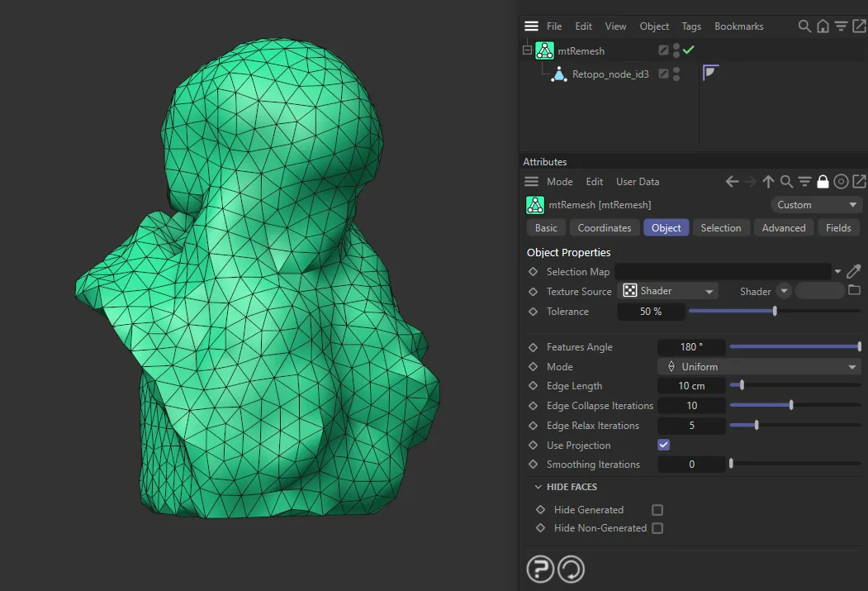Open the help icon at the bottom left
Viewport: 868px width, 591px height.
(540, 569)
